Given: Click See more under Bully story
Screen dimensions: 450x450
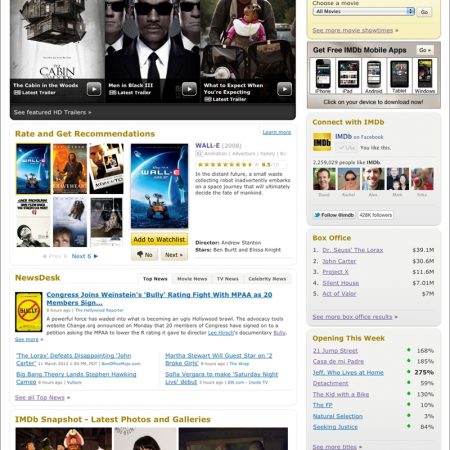Looking at the screenshot, I should (27, 339).
